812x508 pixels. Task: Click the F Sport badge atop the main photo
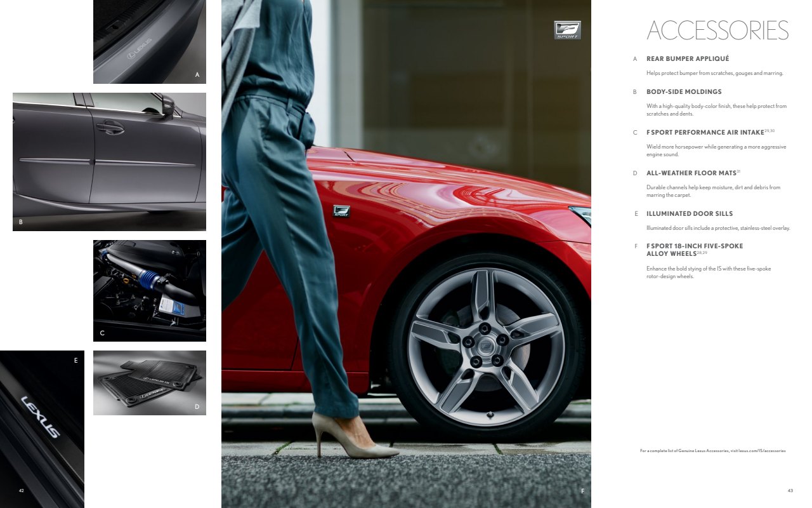click(567, 30)
